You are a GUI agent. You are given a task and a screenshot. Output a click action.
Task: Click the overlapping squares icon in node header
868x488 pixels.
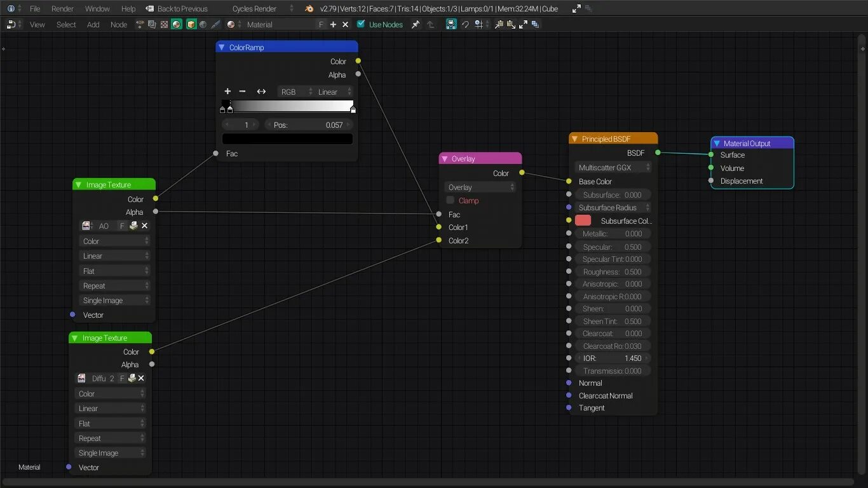[535, 25]
